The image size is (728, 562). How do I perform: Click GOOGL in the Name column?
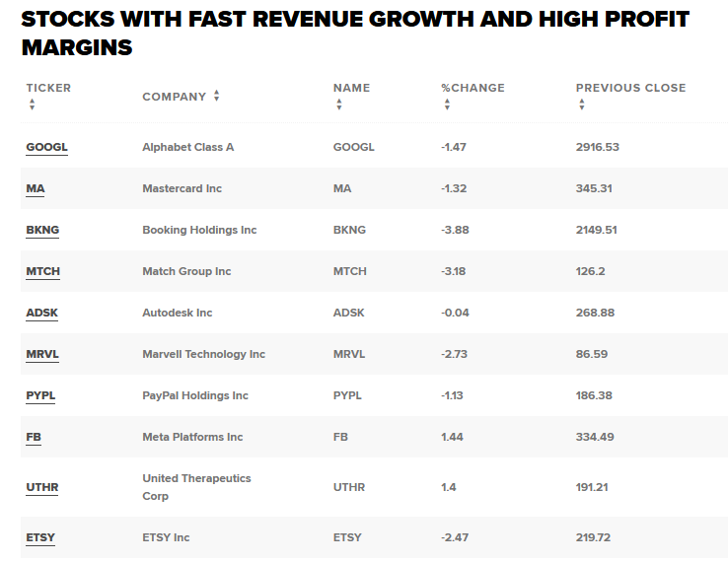click(x=354, y=147)
